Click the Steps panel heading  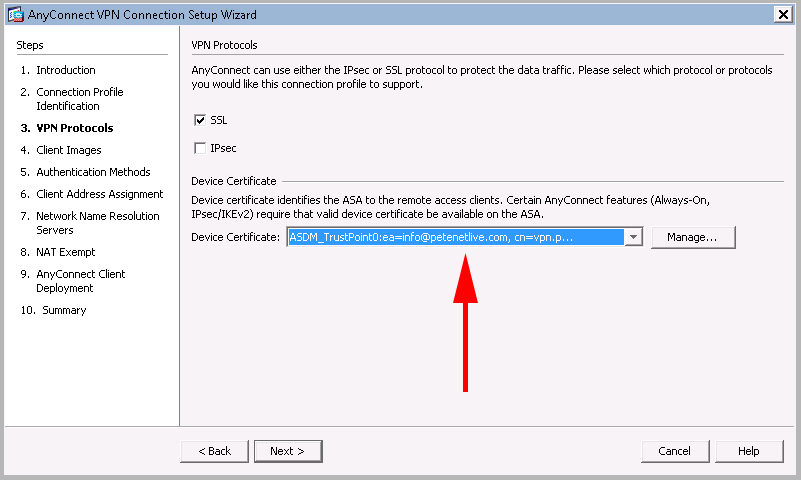[30, 45]
